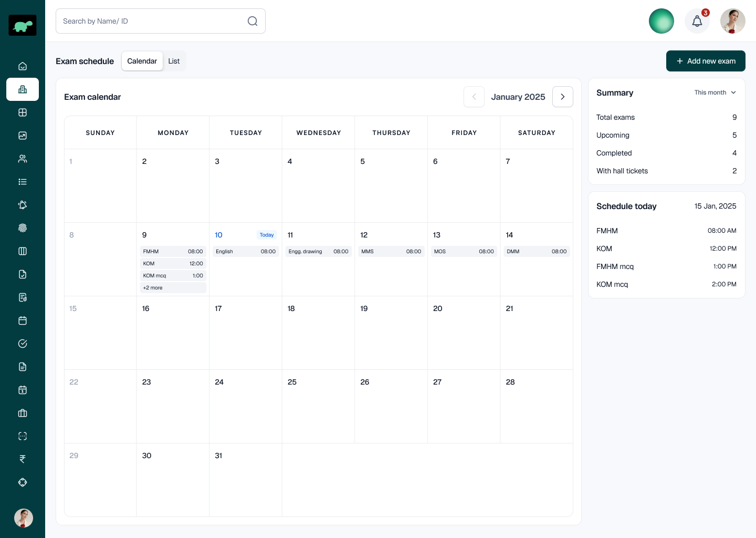Screen dimensions: 756x538
Task: Switch to the List view
Action: (x=174, y=61)
